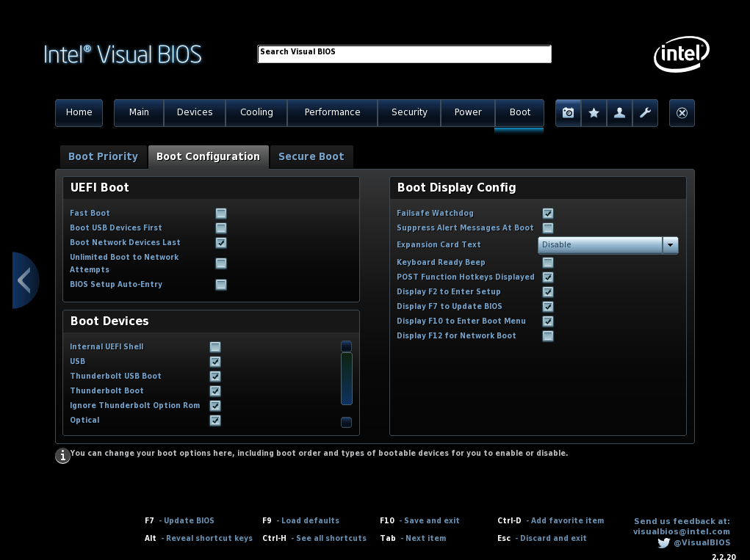Click Ctrl-D Add favorite item
The width and height of the screenshot is (750, 560).
550,521
